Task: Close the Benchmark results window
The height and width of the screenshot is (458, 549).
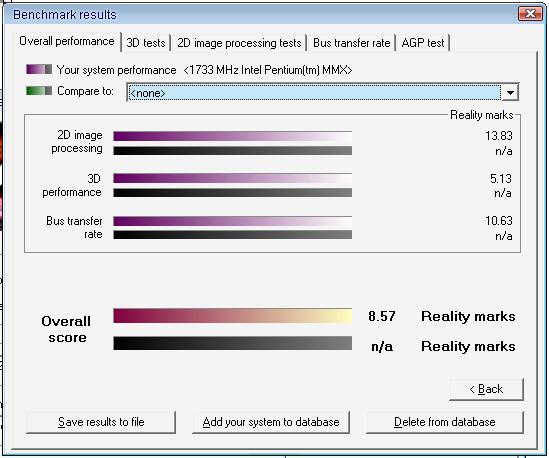Action: point(530,14)
